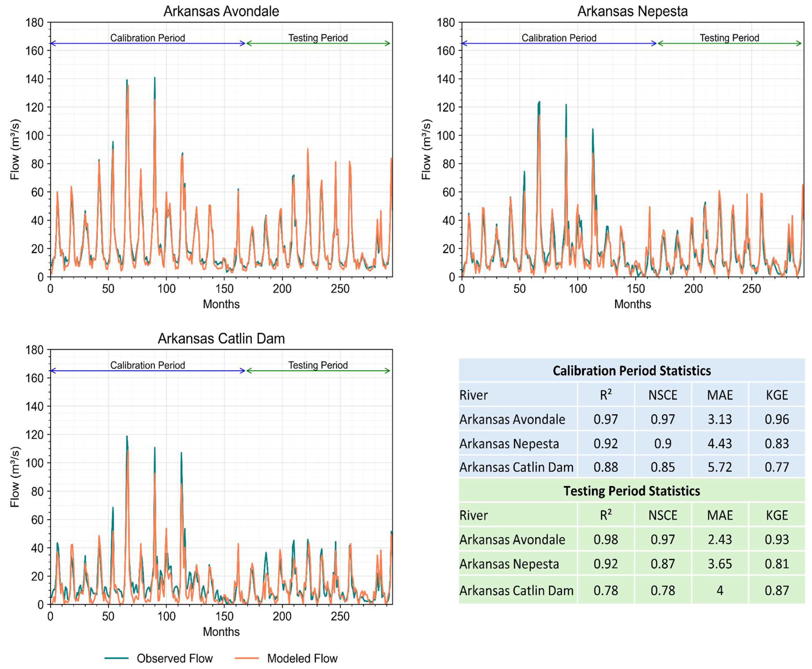Click the R² value 0.98
812x669 pixels.
click(x=606, y=539)
